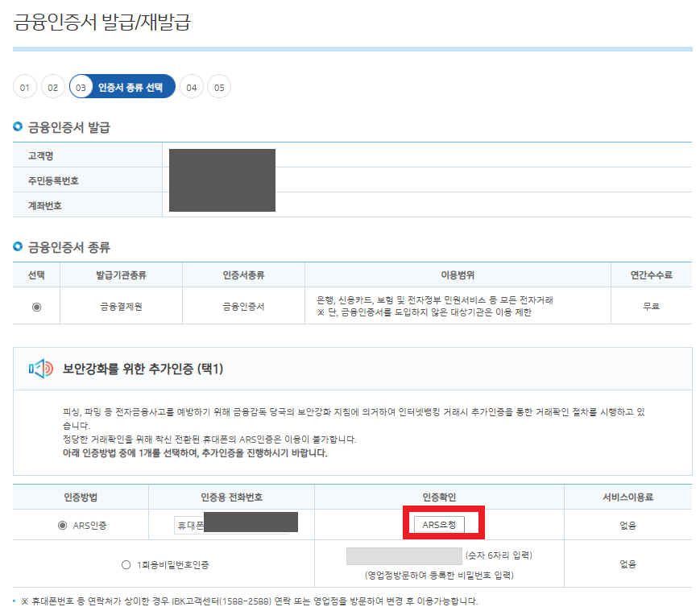Click the step 05 circle indicator
700x611 pixels.
click(x=218, y=86)
